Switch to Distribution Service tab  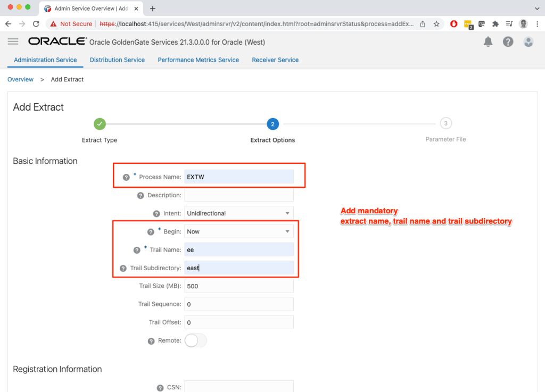(x=117, y=60)
